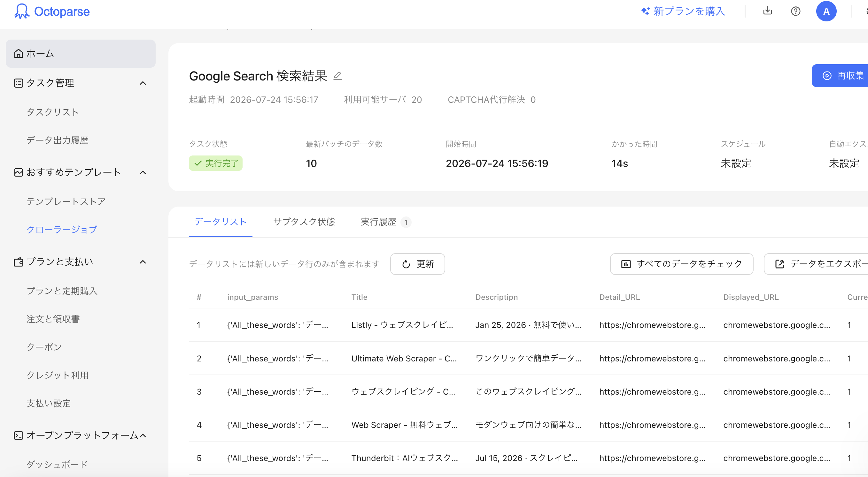This screenshot has height=477, width=868.
Task: Click the おすすめテンプレート icon
Action: point(19,172)
